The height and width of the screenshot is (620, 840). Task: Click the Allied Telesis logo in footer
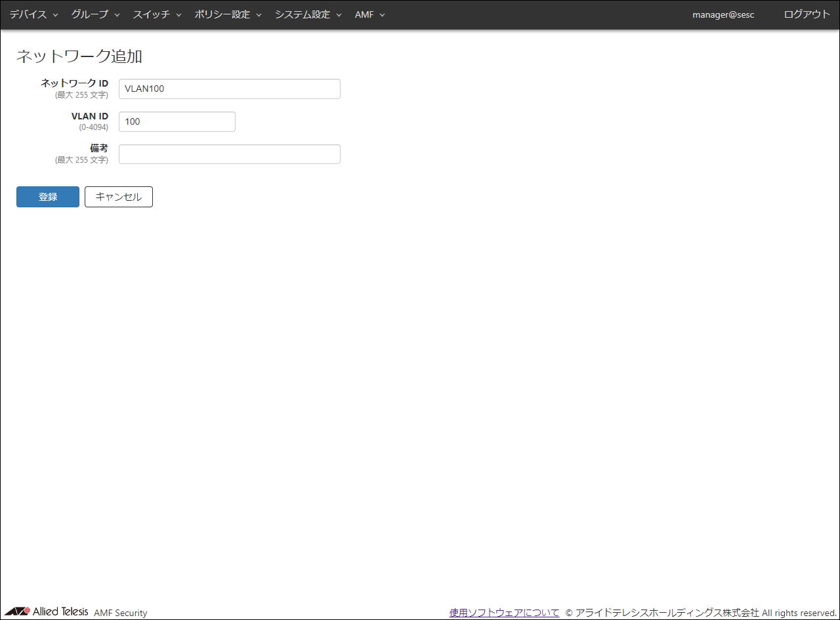tap(46, 611)
